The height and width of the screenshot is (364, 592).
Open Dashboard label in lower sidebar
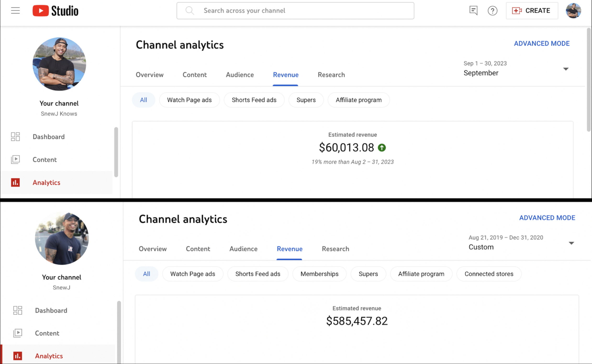tap(51, 311)
